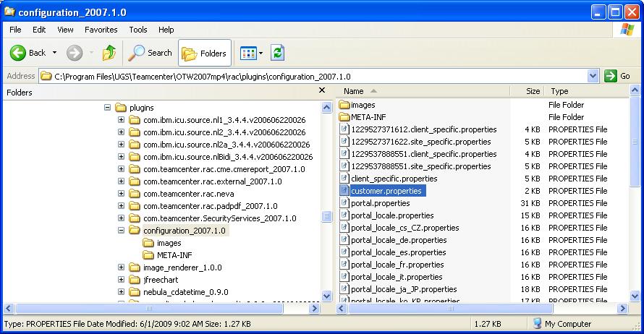
Task: Select com.teamcenter.rac.padpdf_2007.1.0 folder
Action: tap(211, 206)
